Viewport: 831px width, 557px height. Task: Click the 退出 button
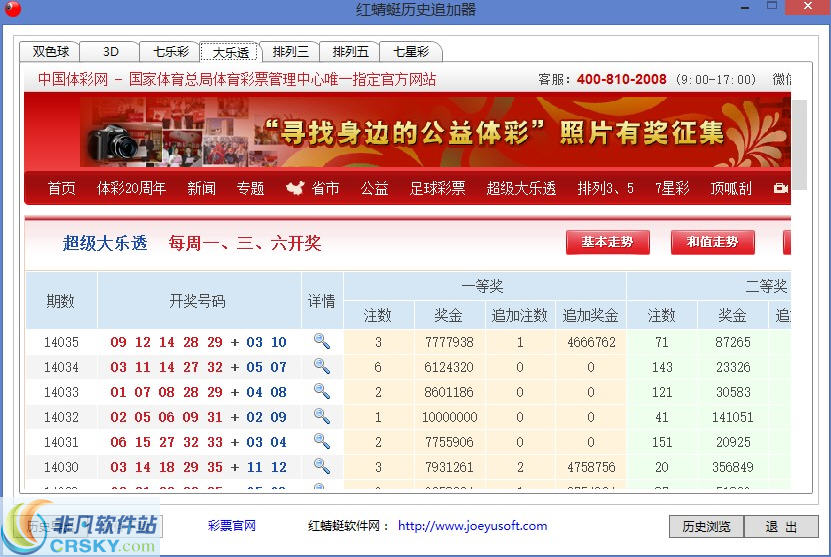(781, 526)
